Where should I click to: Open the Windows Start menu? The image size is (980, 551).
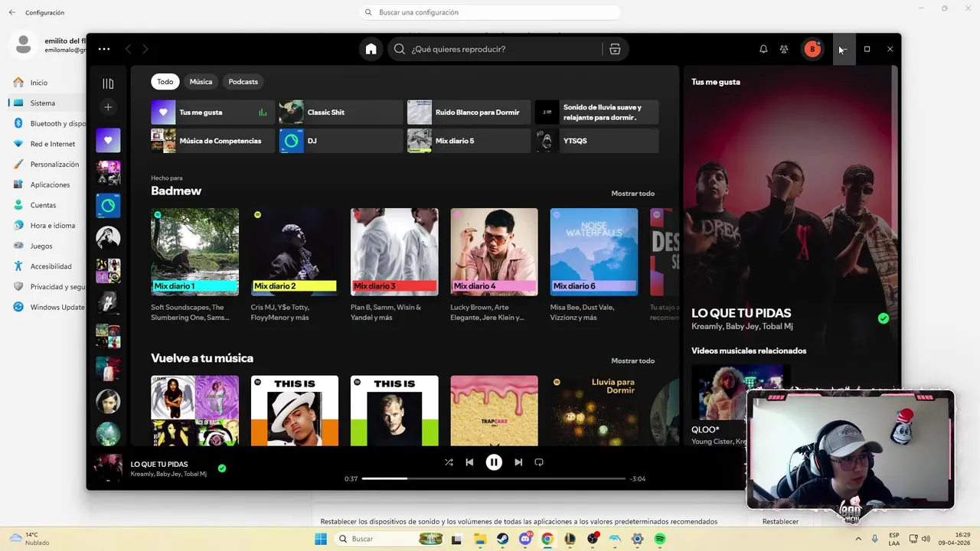point(321,539)
